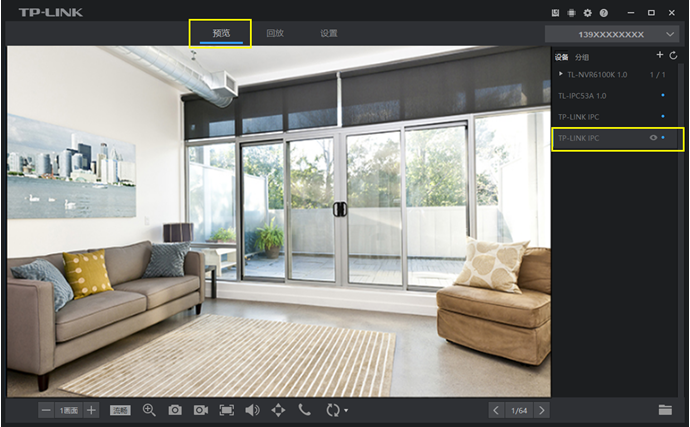Viewport: 690px width, 427px height.
Task: Refresh the device list
Action: tap(674, 56)
